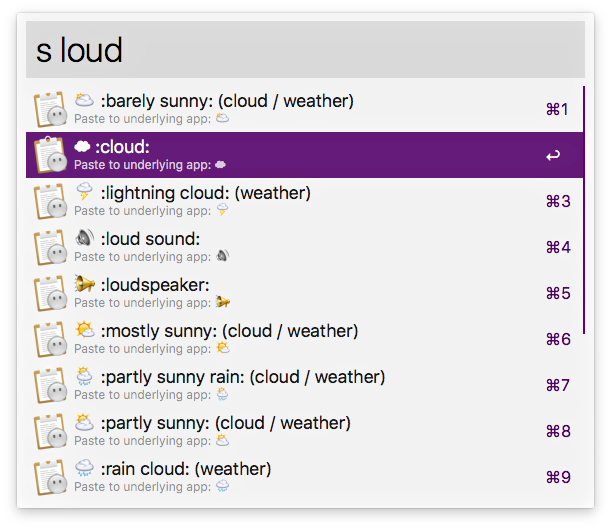Click clipboard icon on mostly sunny row
Image resolution: width=611 pixels, height=529 pixels.
coord(50,339)
